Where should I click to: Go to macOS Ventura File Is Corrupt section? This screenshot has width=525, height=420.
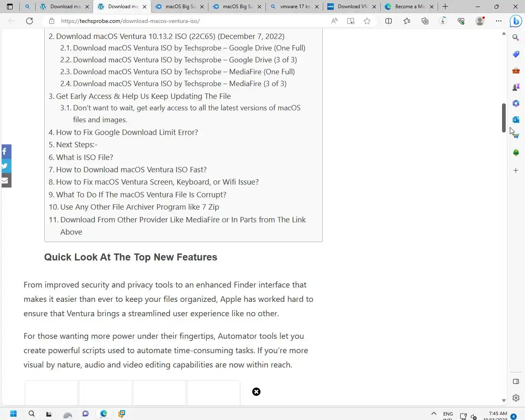point(141,195)
